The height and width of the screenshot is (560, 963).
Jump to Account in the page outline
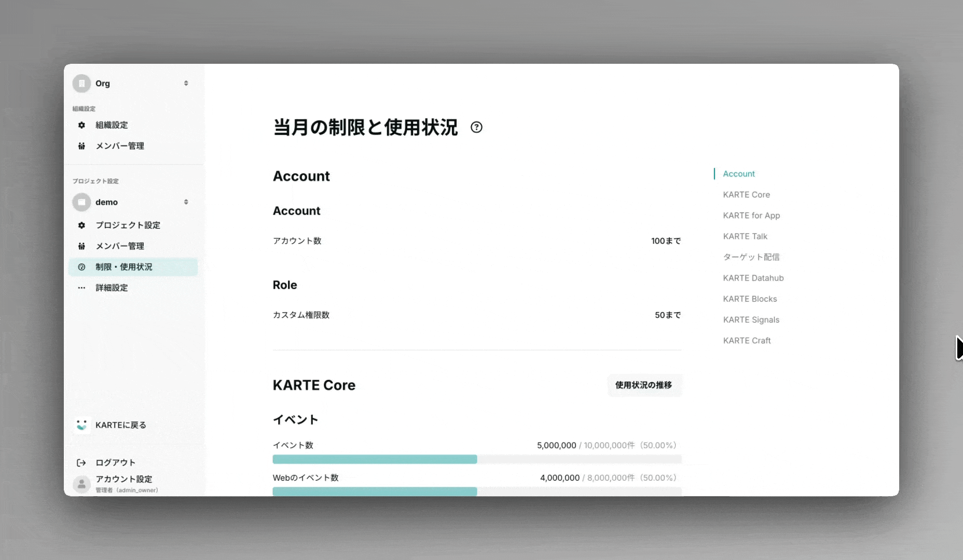(739, 174)
